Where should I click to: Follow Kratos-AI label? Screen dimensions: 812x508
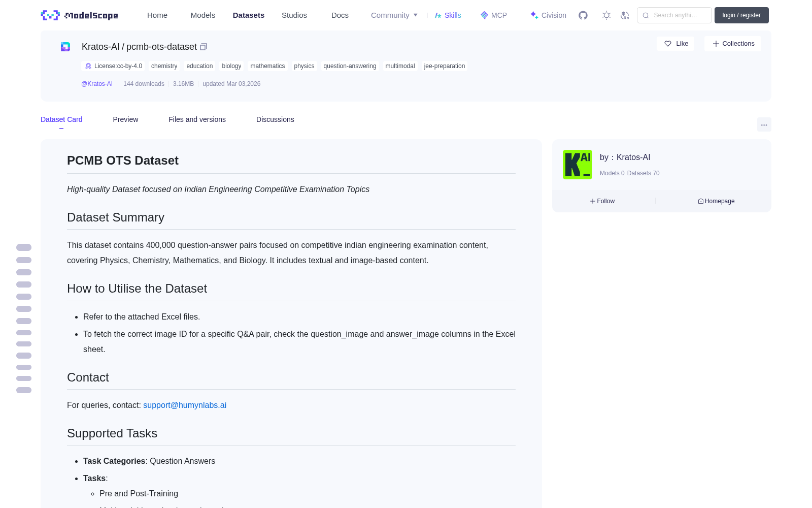pyautogui.click(x=606, y=201)
